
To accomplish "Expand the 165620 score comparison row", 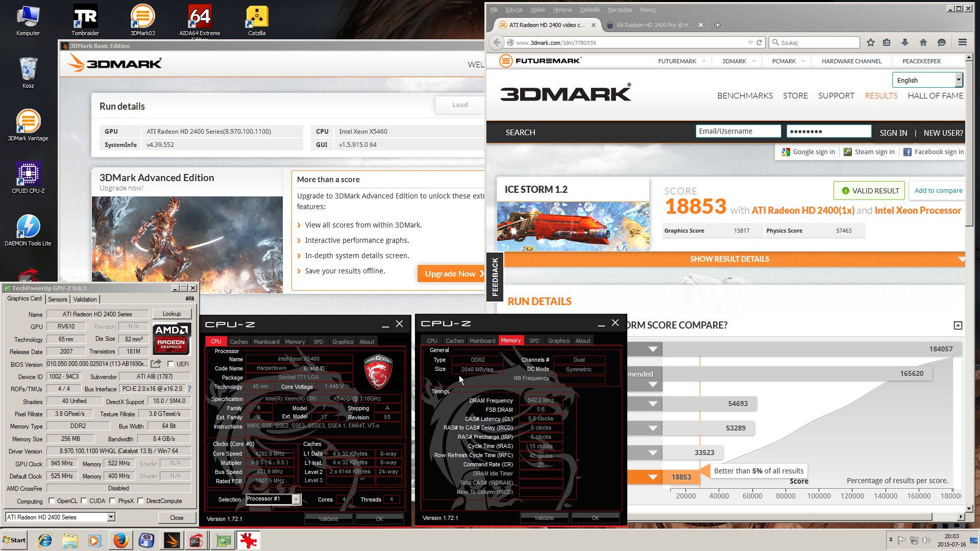I will pos(653,384).
